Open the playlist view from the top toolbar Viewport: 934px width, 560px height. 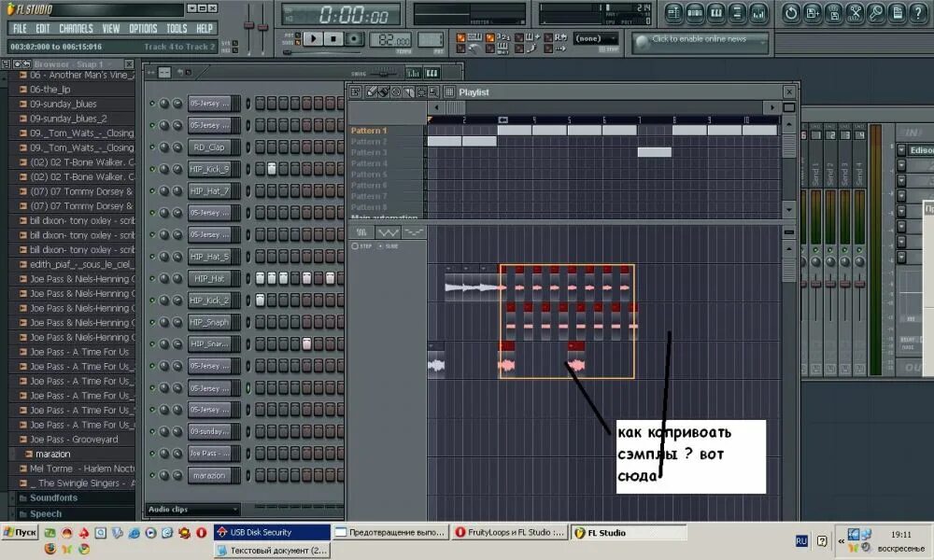[673, 13]
